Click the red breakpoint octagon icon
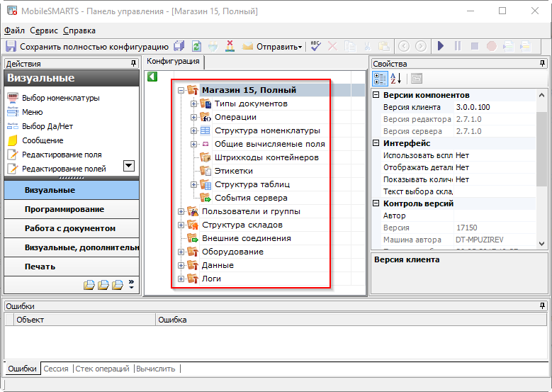This screenshot has height=392, width=552. click(492, 46)
